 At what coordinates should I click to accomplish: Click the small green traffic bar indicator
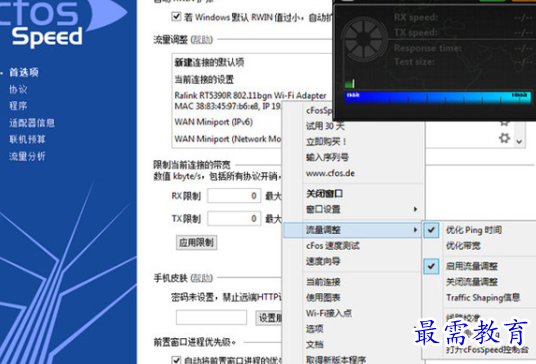(x=350, y=83)
